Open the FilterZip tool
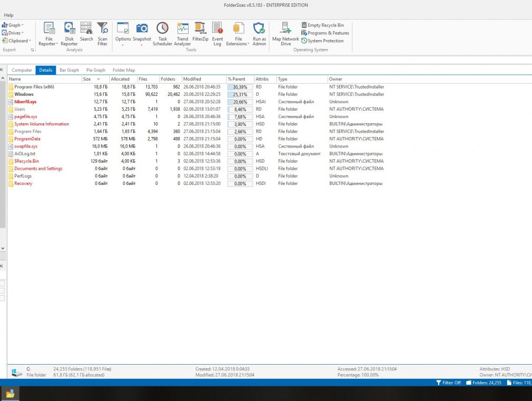The width and height of the screenshot is (532, 401). (x=200, y=32)
